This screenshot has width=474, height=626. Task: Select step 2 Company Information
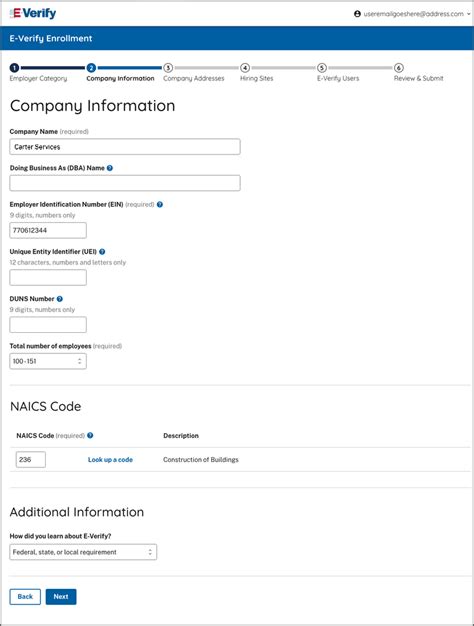[120, 73]
